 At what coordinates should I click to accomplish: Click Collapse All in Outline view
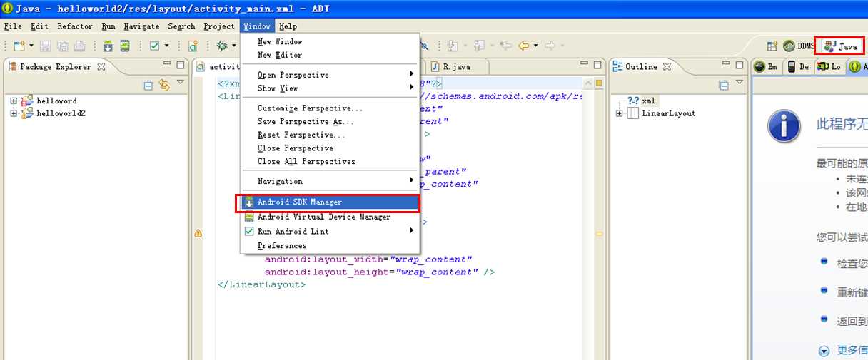[724, 86]
